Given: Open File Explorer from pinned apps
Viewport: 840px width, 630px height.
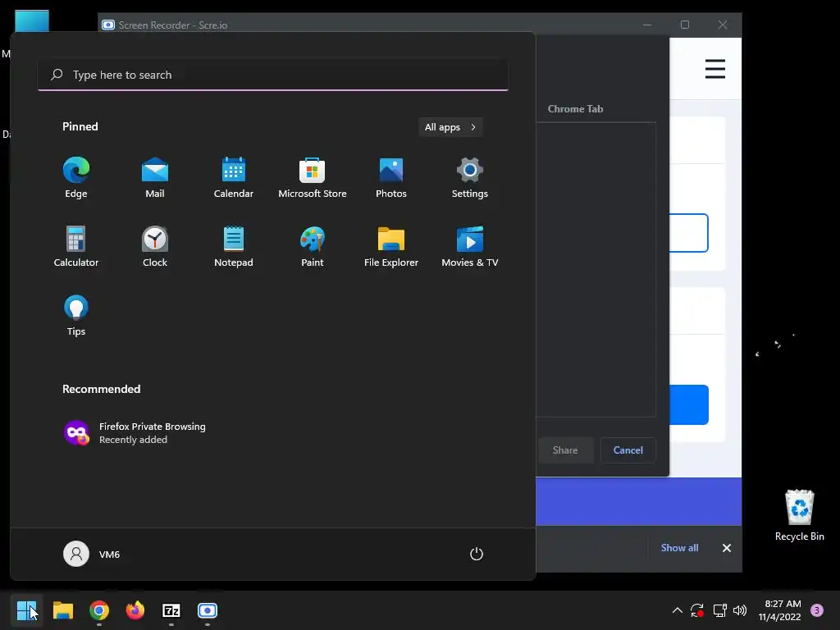Looking at the screenshot, I should click(x=391, y=247).
